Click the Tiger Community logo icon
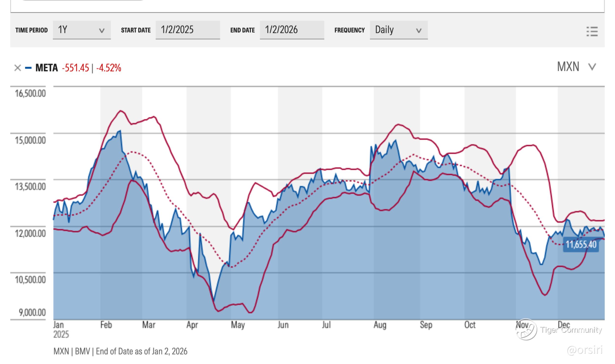The image size is (615, 364). coord(526,330)
